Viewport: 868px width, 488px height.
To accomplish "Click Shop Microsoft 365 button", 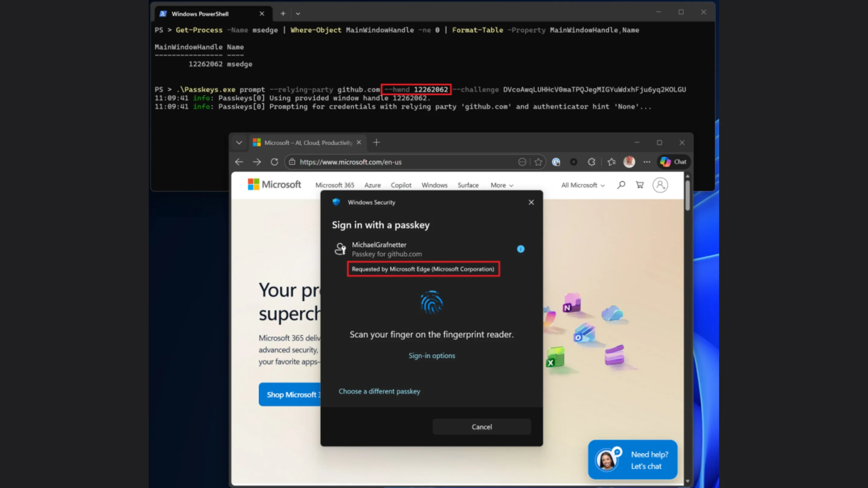I will tap(290, 394).
